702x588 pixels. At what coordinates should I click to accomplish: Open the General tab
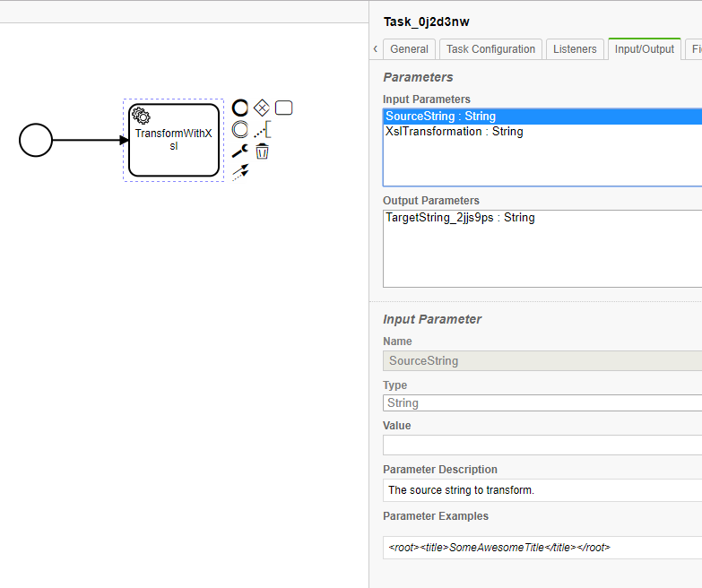tap(409, 49)
